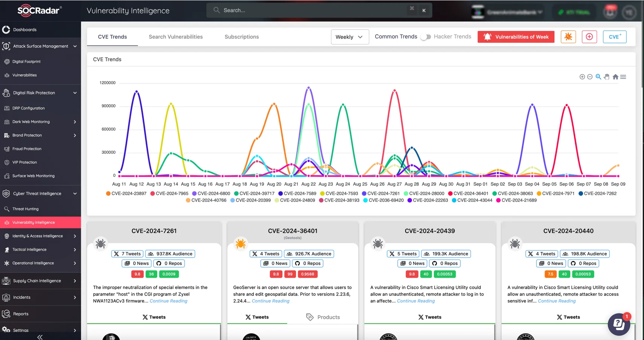Switch to Search Vulnerabilities tab
Viewport: 644px width, 340px height.
(x=175, y=37)
